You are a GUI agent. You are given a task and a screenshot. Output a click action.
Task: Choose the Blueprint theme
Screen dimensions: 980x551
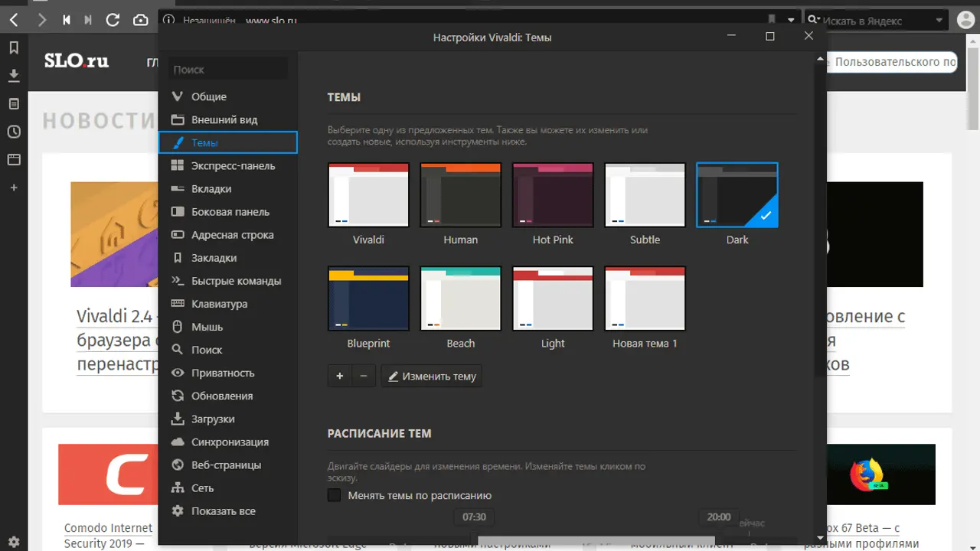(x=368, y=298)
